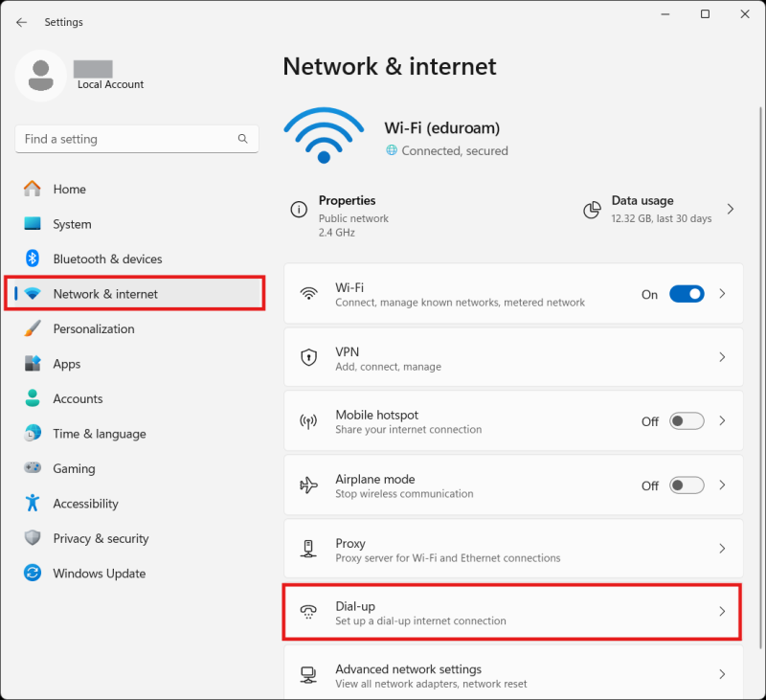Open Data usage chevron arrow
Viewport: 766px width, 700px height.
click(x=731, y=209)
